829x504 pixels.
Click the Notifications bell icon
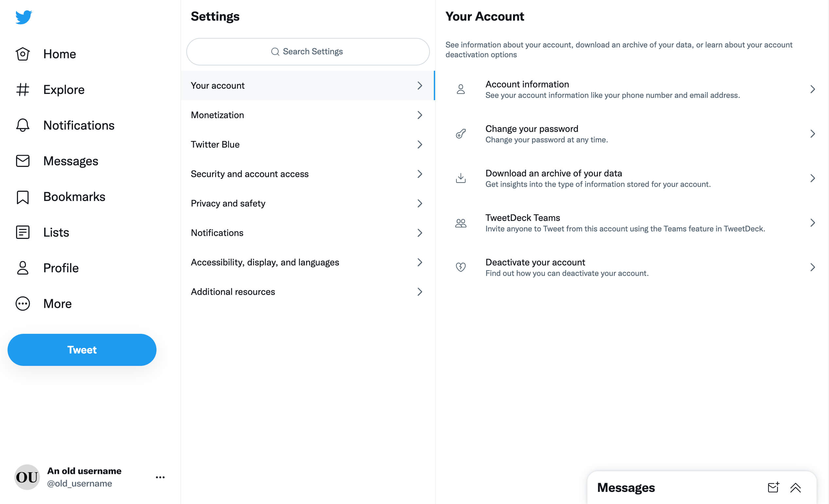point(23,125)
